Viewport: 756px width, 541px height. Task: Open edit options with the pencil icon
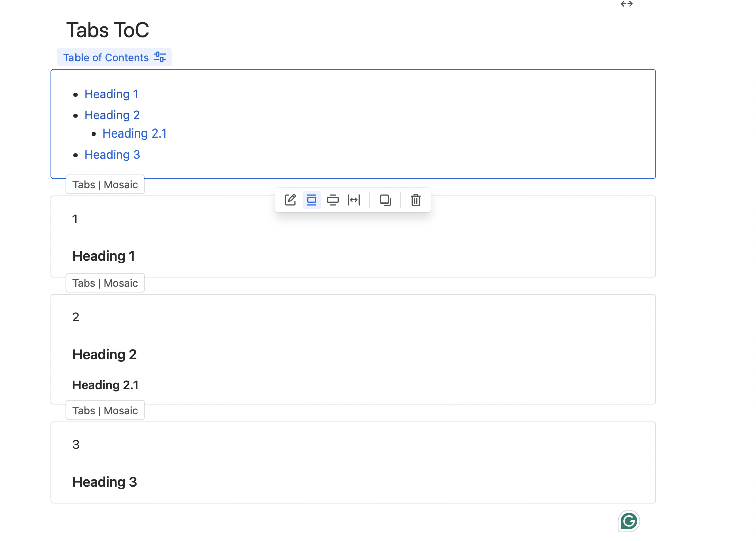tap(290, 200)
